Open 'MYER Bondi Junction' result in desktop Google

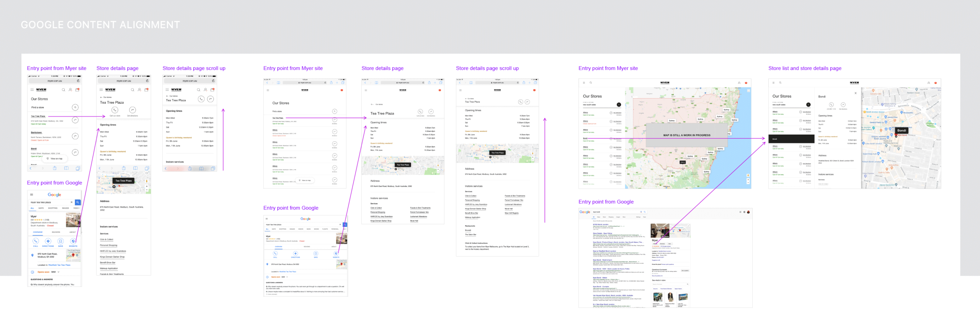tap(601, 224)
